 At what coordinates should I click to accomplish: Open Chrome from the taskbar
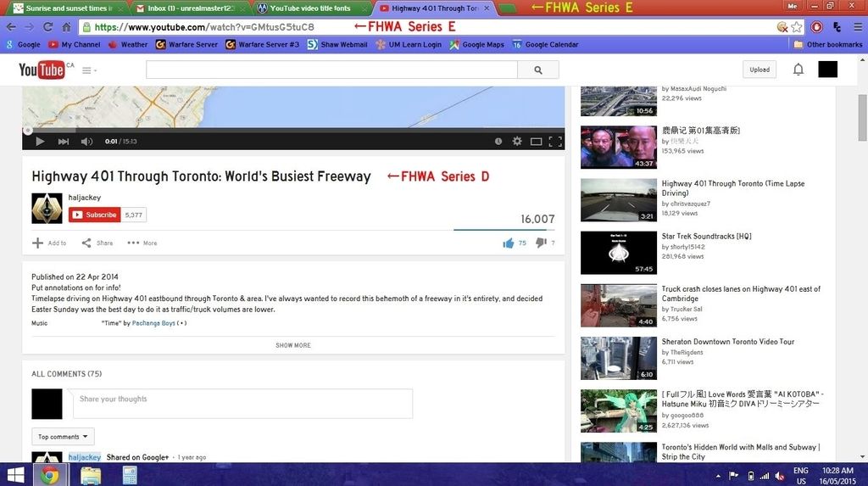[x=50, y=475]
